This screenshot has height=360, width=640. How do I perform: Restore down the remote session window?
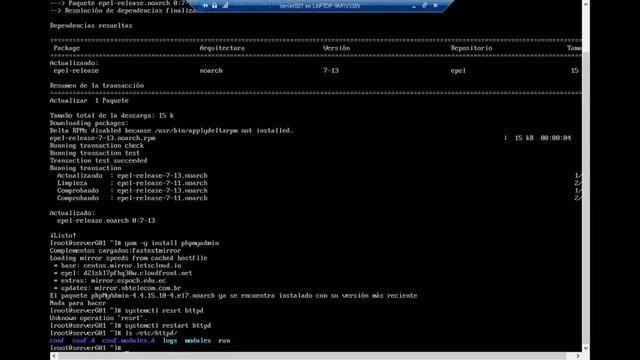[424, 6]
